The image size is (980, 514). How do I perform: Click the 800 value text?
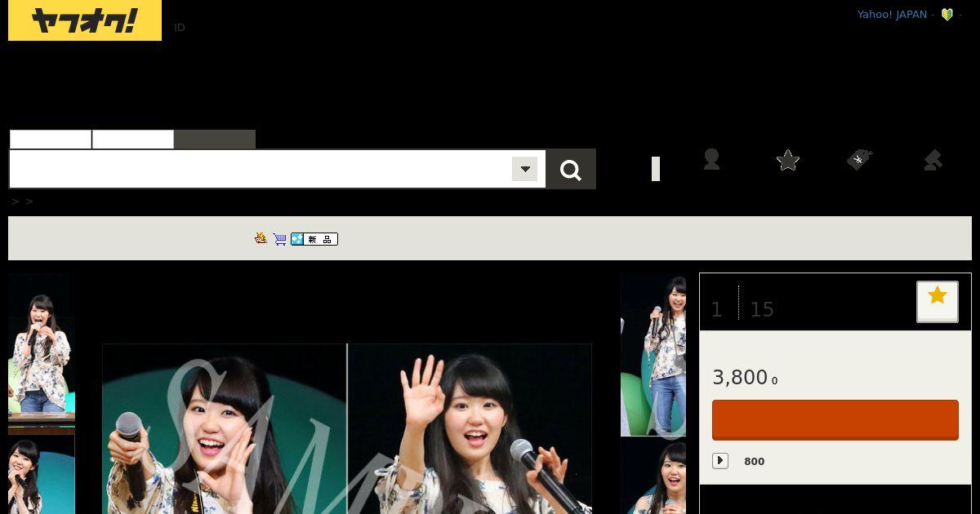tap(755, 462)
